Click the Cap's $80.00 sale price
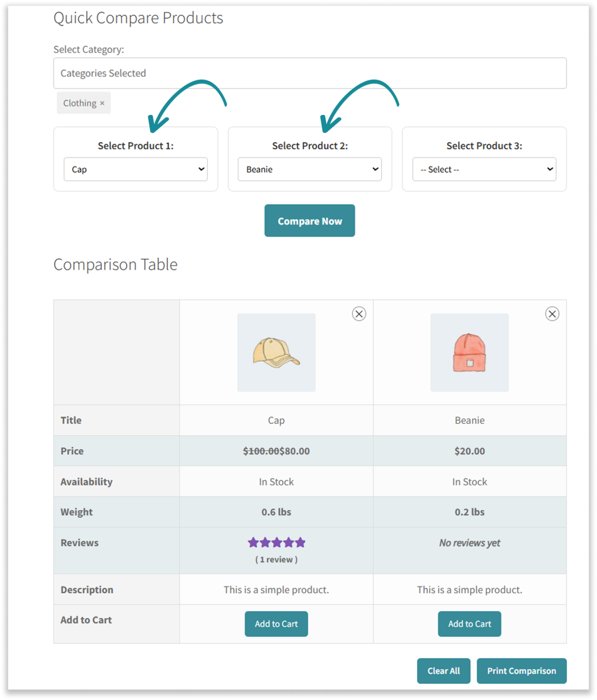Screen dimensions: 597x700 click(x=295, y=451)
